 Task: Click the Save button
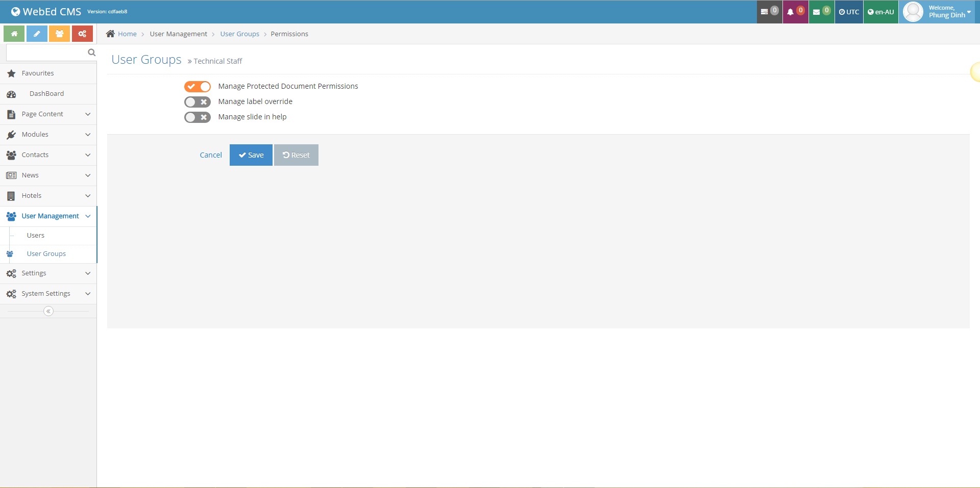251,155
